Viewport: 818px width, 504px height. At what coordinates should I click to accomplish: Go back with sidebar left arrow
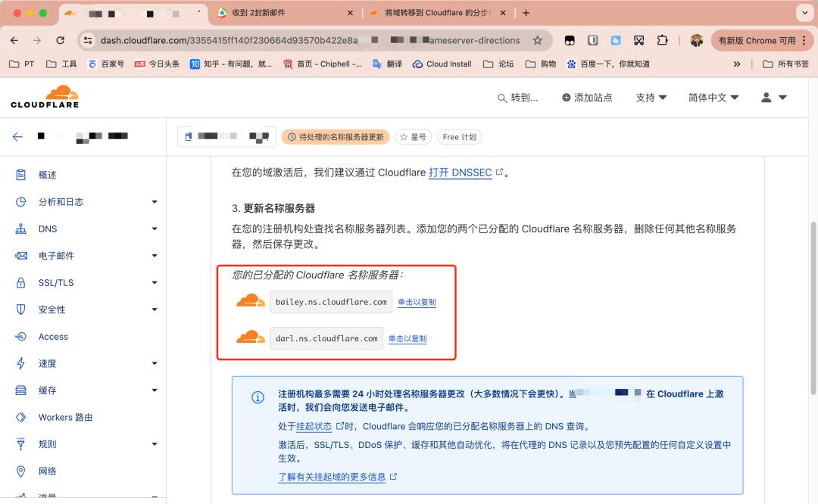[x=17, y=136]
